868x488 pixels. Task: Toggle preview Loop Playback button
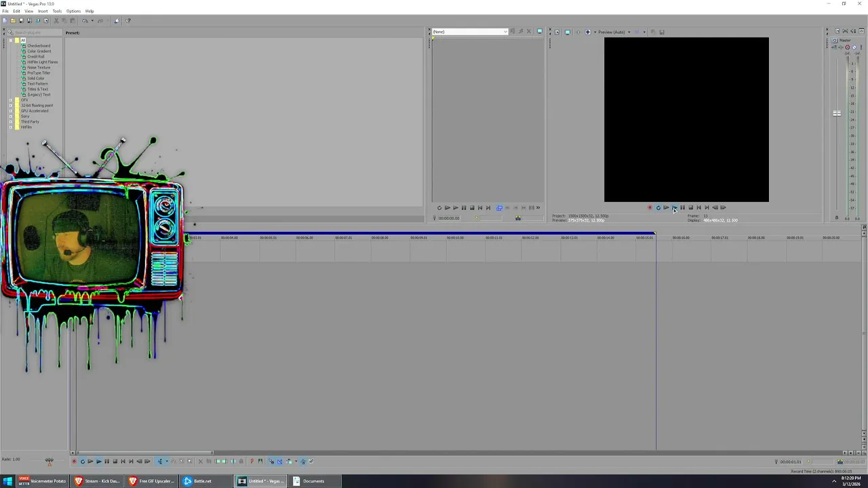tap(658, 208)
